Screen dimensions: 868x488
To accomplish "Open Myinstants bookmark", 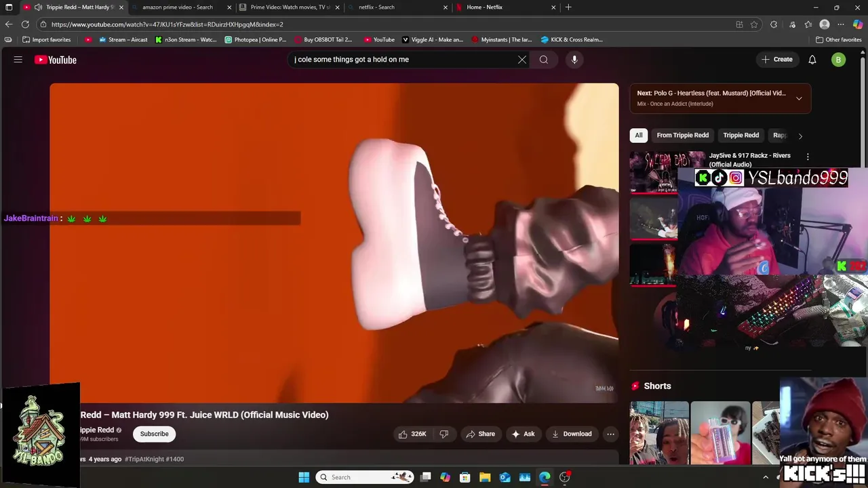I will pyautogui.click(x=502, y=39).
